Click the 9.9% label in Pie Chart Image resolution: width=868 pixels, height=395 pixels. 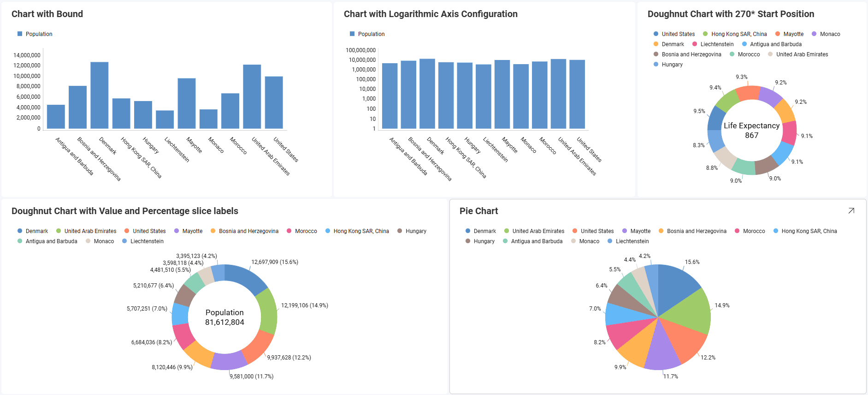click(620, 367)
